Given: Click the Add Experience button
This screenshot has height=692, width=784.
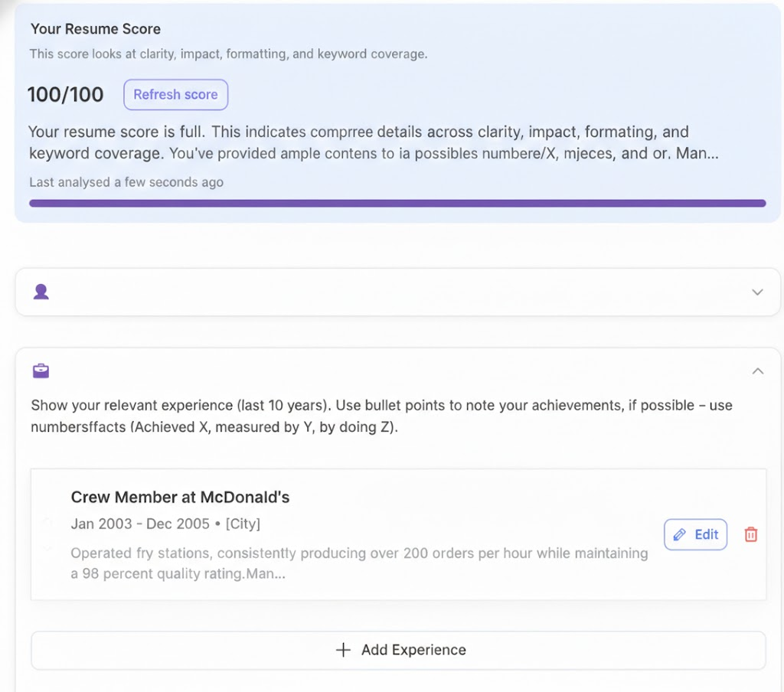Looking at the screenshot, I should pyautogui.click(x=399, y=649).
